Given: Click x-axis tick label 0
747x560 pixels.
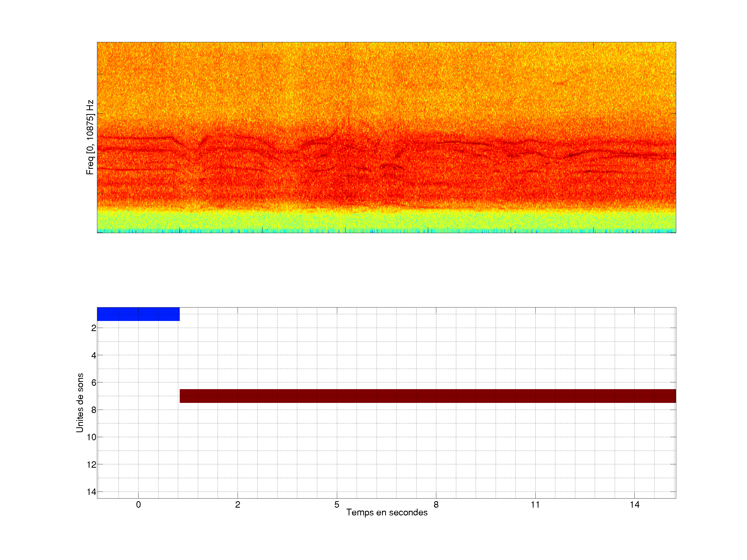Looking at the screenshot, I should pyautogui.click(x=139, y=505).
